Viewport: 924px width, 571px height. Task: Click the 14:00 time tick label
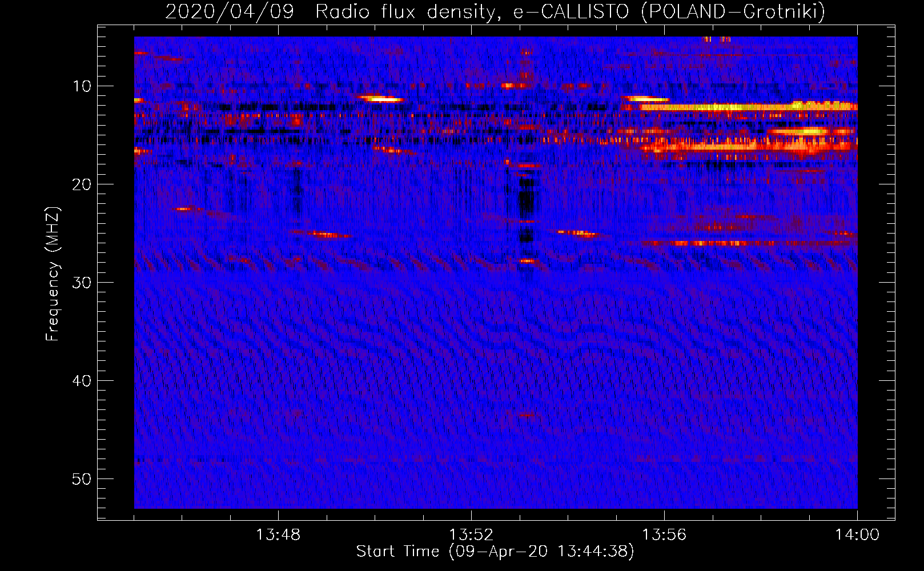tap(857, 535)
